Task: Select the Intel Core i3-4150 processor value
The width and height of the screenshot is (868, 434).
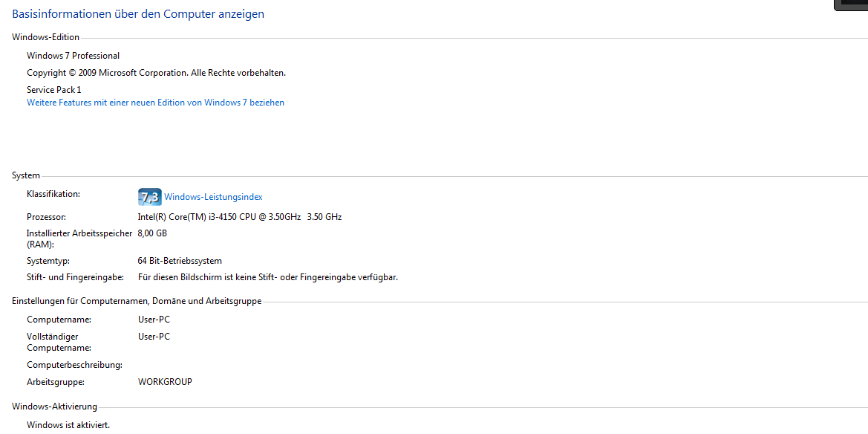Action: [240, 217]
